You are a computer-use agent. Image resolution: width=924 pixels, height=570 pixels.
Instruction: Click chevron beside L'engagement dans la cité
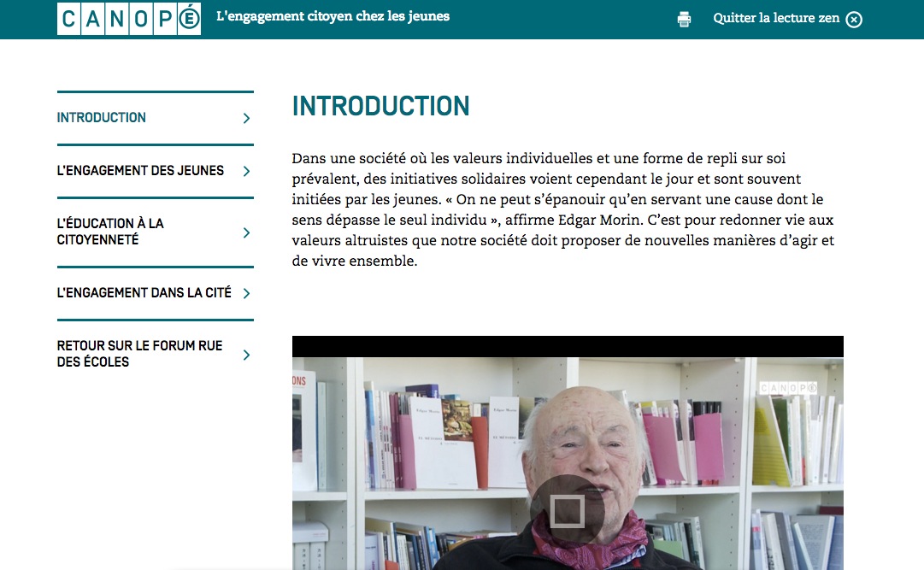(x=246, y=294)
